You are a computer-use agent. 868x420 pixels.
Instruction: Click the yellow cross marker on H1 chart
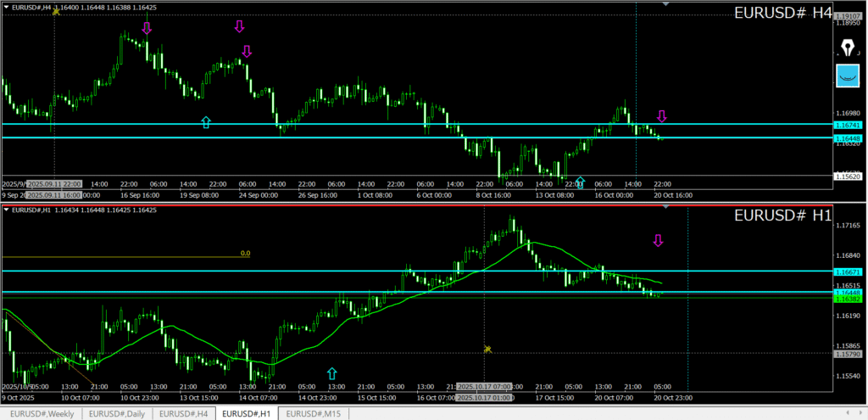tap(487, 349)
